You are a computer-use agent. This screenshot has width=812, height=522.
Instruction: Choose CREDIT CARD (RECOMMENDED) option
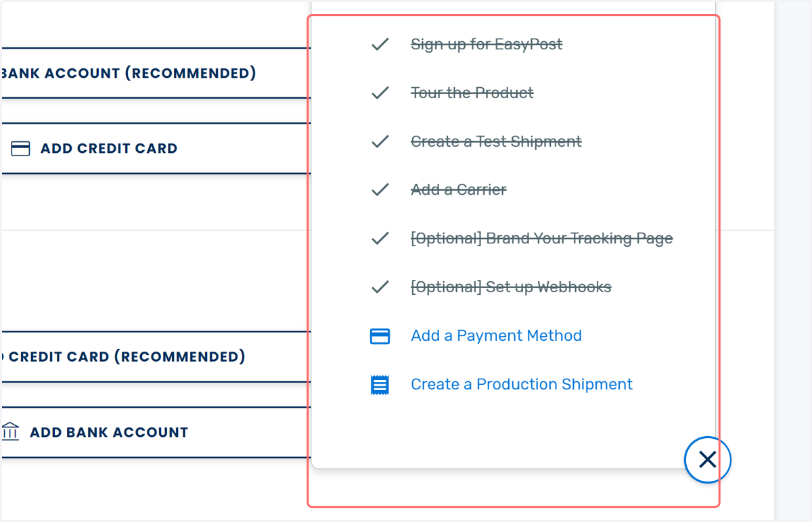coord(156,357)
